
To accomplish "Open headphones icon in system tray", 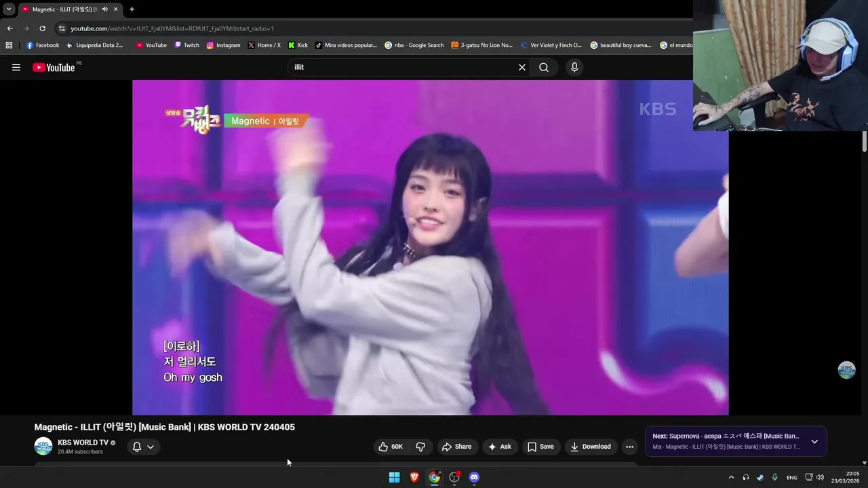I will point(746,477).
